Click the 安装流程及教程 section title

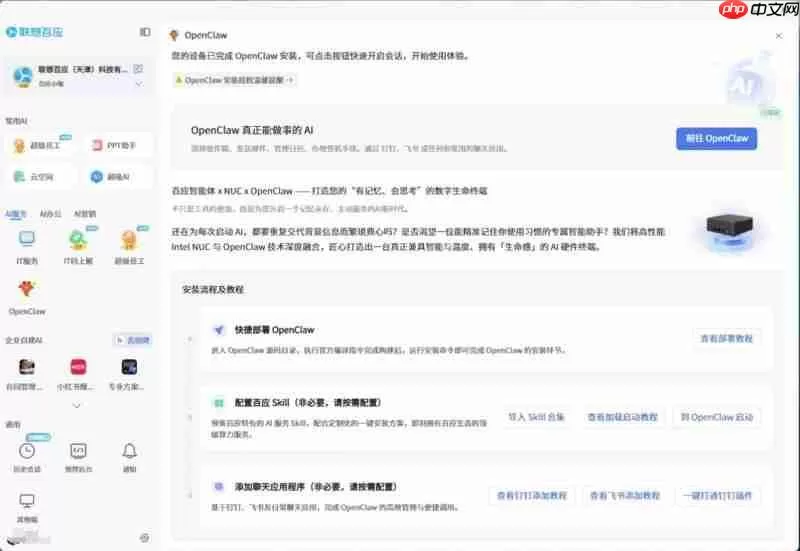(213, 289)
